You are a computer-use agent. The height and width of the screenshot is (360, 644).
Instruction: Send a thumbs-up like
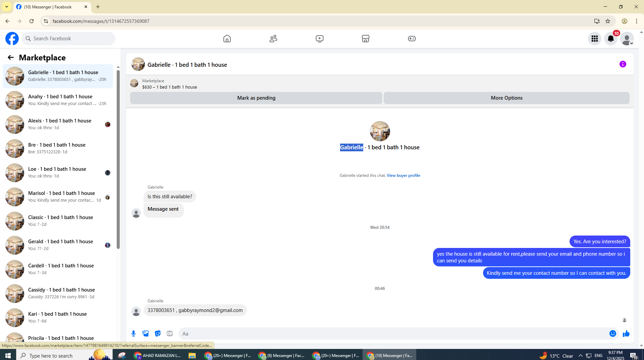(x=626, y=333)
